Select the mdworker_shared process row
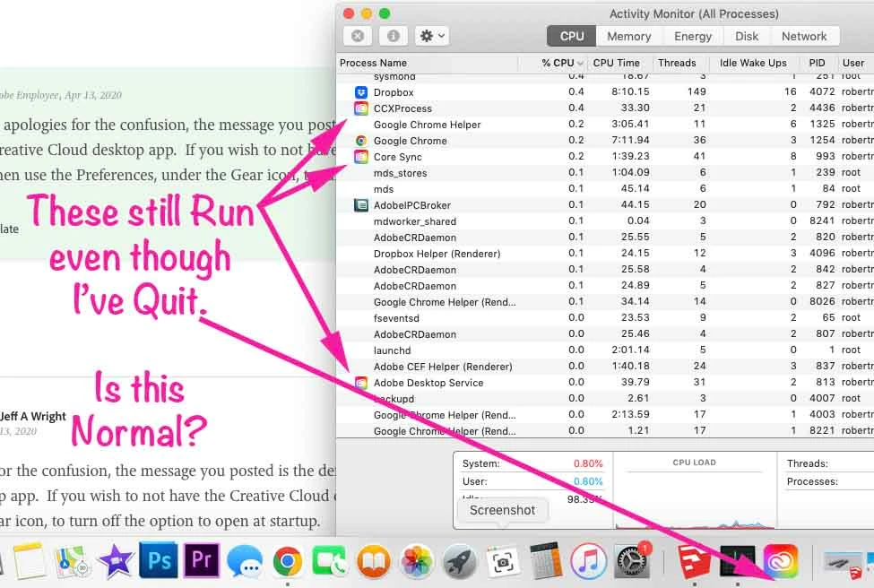This screenshot has width=874, height=588. tap(605, 221)
